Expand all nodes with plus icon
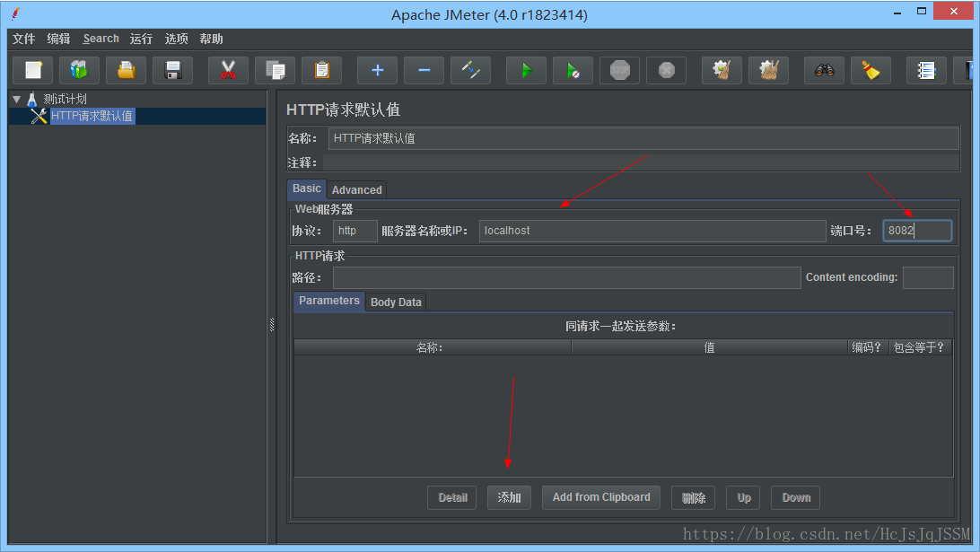 (x=378, y=70)
